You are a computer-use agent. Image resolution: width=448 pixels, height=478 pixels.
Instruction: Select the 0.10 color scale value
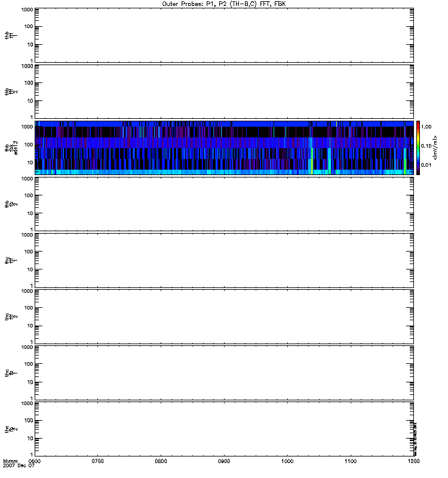(x=426, y=146)
